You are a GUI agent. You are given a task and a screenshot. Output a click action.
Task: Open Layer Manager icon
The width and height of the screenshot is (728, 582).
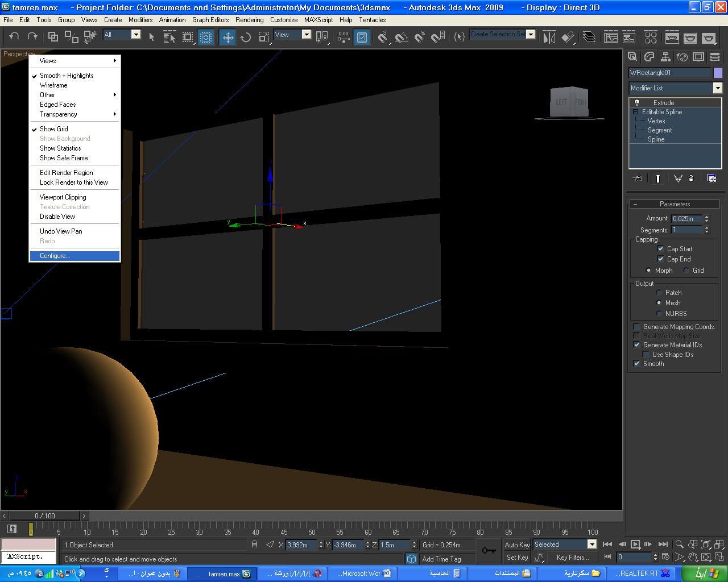(589, 37)
